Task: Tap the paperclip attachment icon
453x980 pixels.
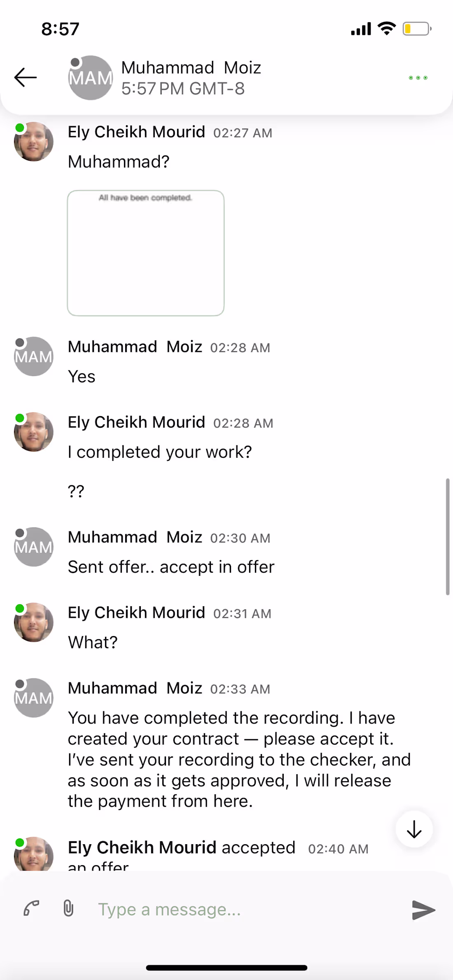Action: 68,909
